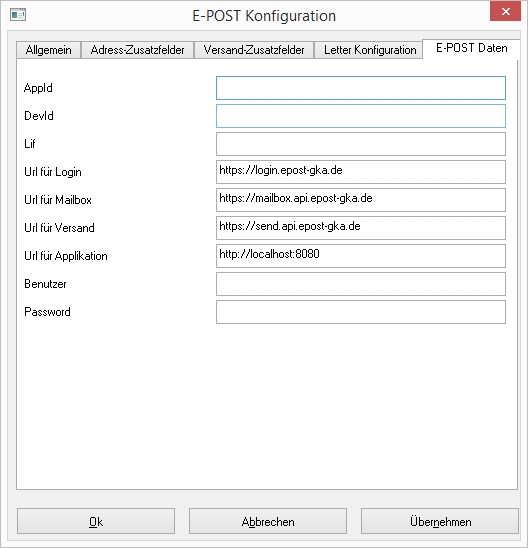The height and width of the screenshot is (548, 528).
Task: Open the Adress-Zusatzfelder tab
Action: [x=137, y=50]
